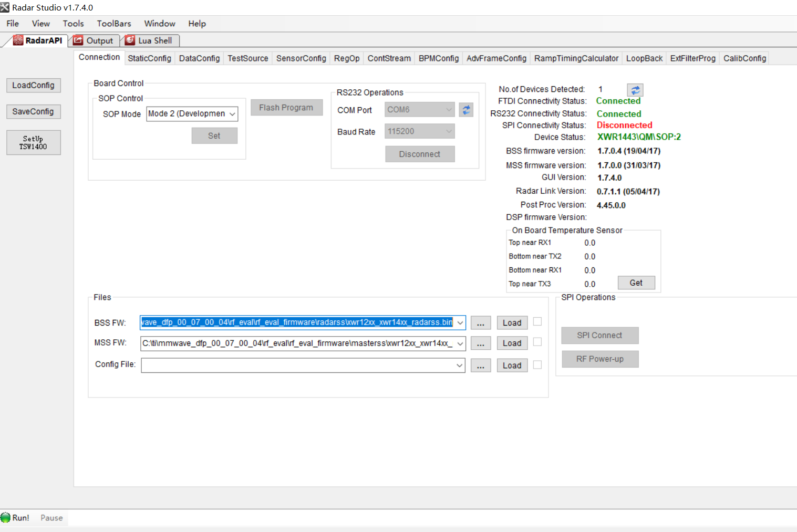
Task: Switch to the SensorConfig tab
Action: [301, 58]
